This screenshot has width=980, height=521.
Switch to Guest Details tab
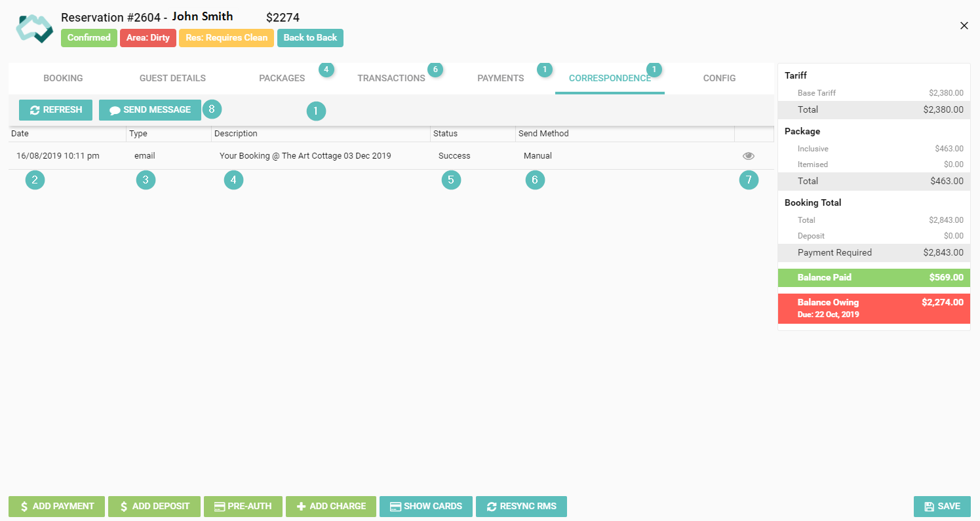[x=172, y=78]
